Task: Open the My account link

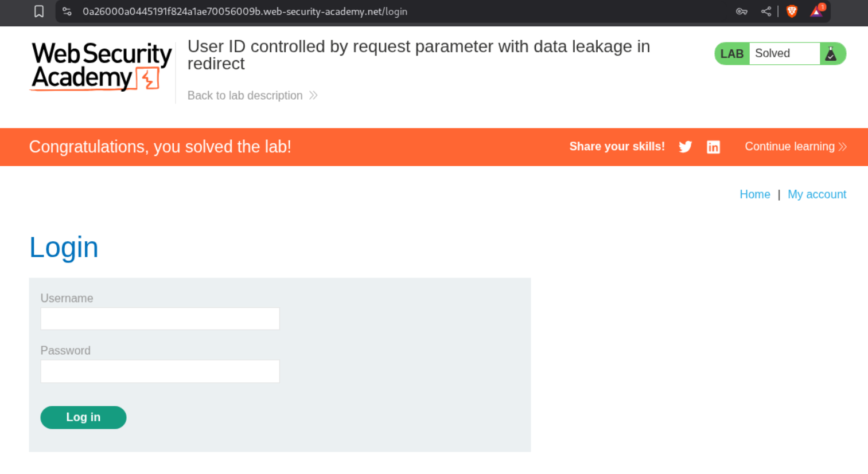Action: tap(816, 194)
